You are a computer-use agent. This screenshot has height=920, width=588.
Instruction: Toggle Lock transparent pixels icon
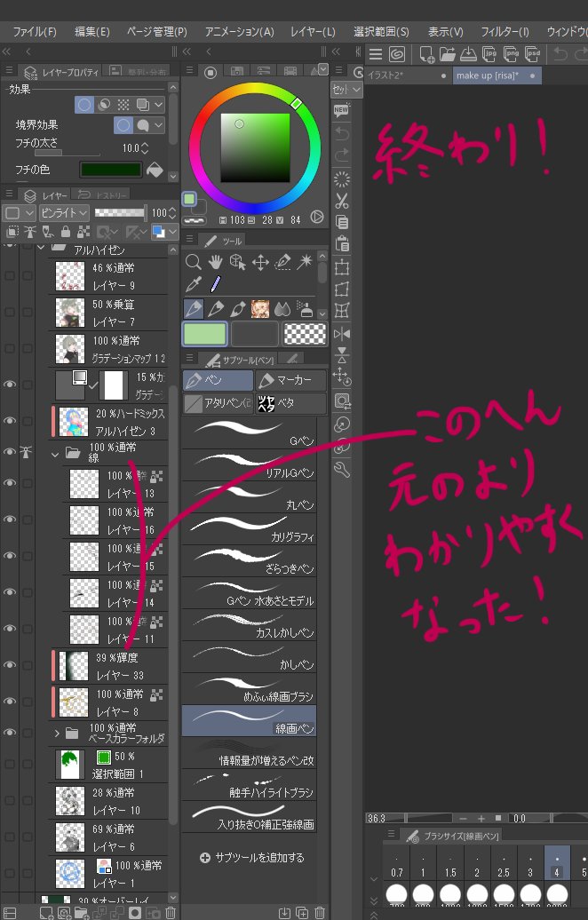click(x=83, y=232)
